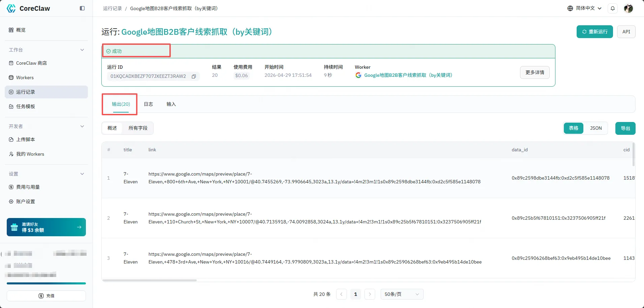Click the link column header

coord(152,150)
